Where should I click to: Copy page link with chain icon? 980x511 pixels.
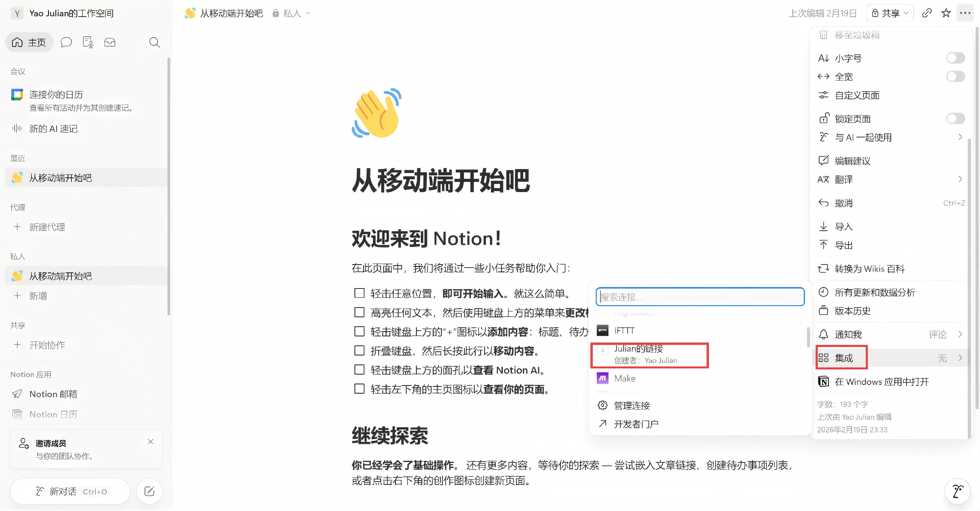point(927,13)
